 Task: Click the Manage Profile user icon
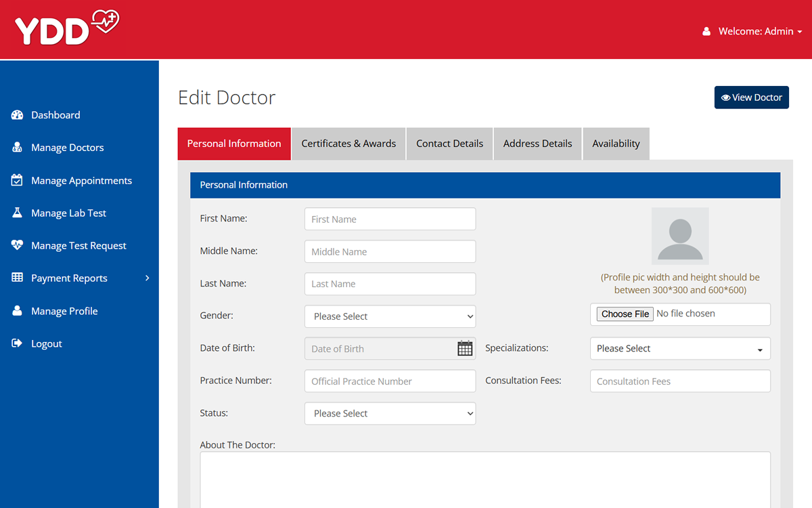coord(18,311)
